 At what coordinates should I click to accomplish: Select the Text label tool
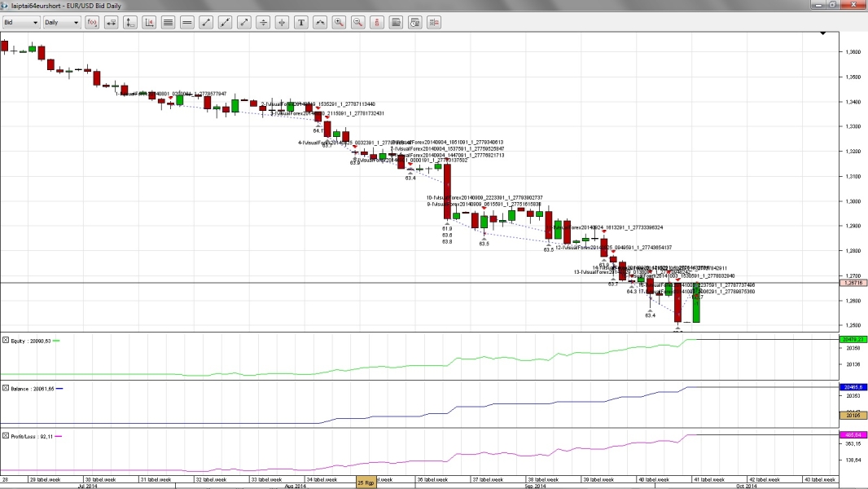(x=301, y=22)
